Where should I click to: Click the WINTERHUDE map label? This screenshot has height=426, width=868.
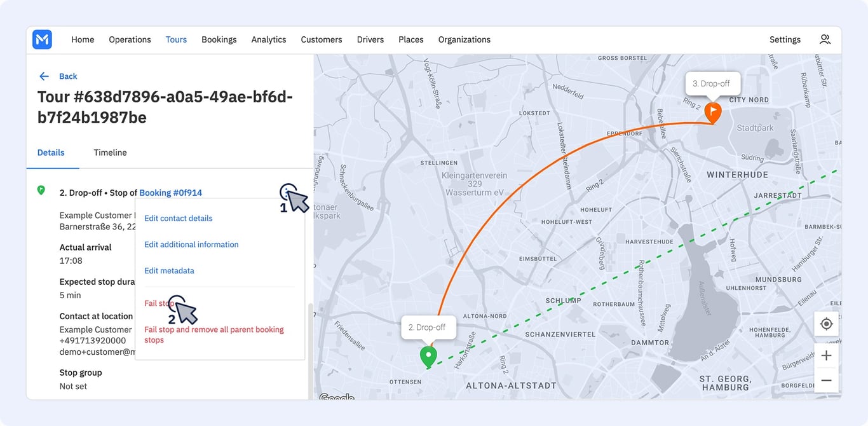[x=737, y=174]
